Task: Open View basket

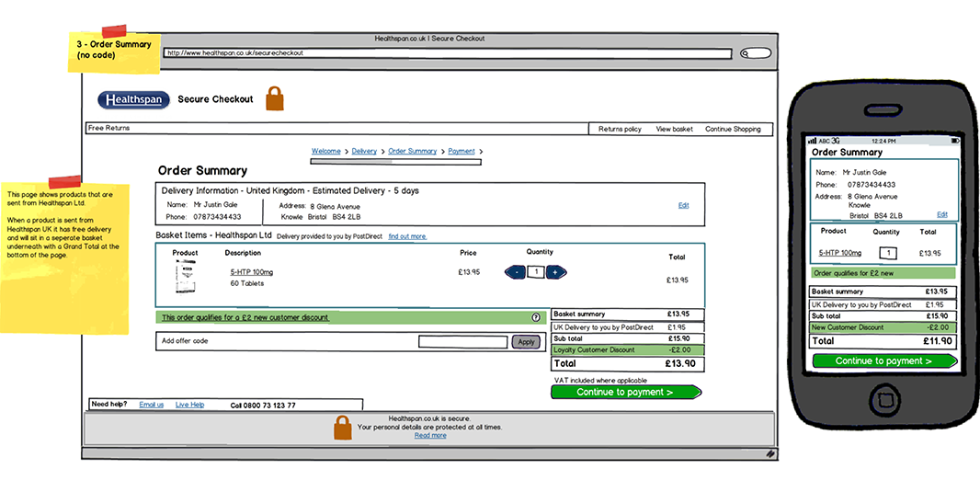Action: (x=675, y=130)
